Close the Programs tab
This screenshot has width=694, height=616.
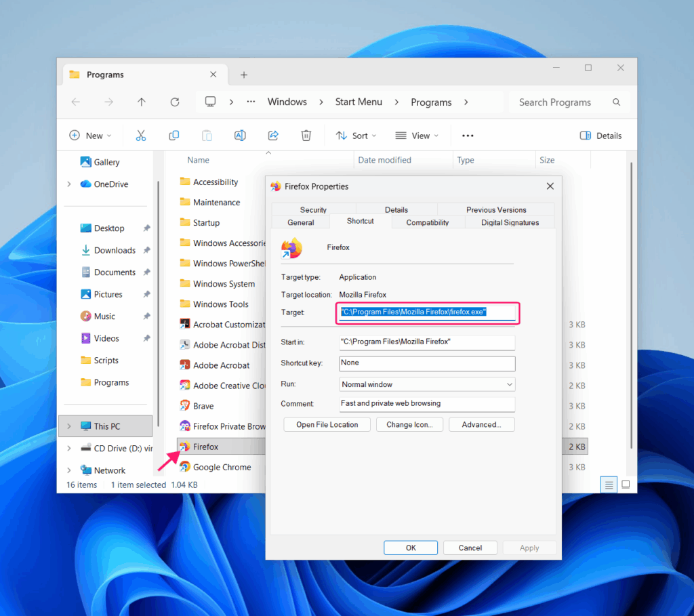click(213, 75)
